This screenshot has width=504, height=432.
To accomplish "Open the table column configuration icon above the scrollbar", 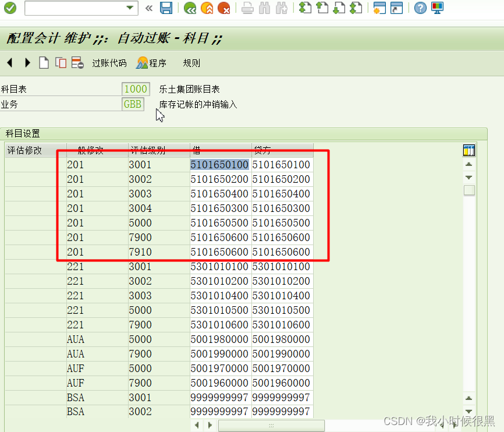I will click(469, 150).
